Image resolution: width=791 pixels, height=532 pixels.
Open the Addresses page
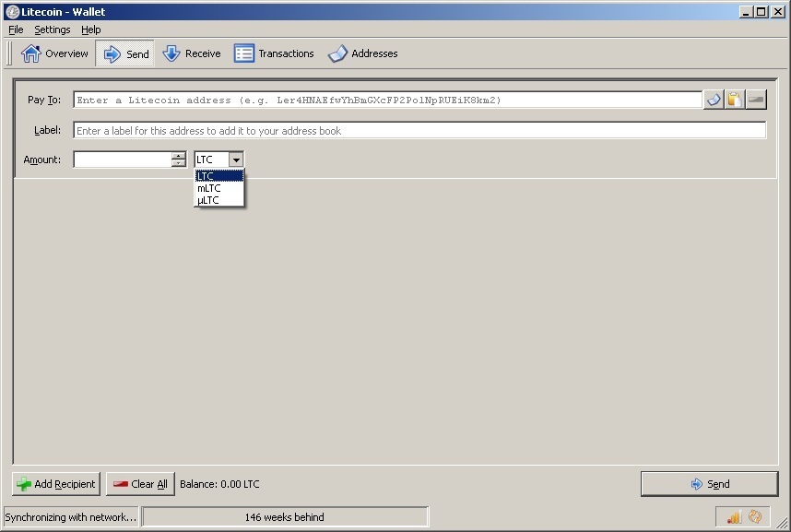click(x=362, y=53)
